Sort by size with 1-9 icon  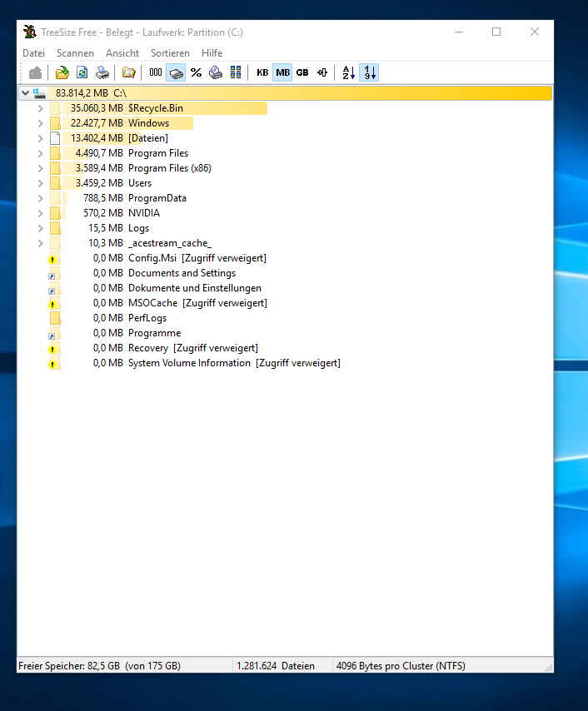369,72
